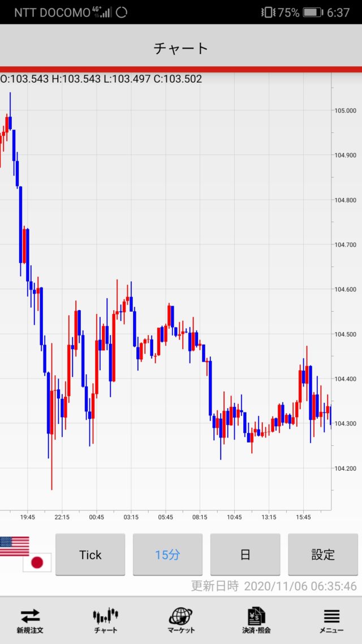Screen dimensions: 362x644
Task: Switch chart to Tick view
Action: pos(90,555)
